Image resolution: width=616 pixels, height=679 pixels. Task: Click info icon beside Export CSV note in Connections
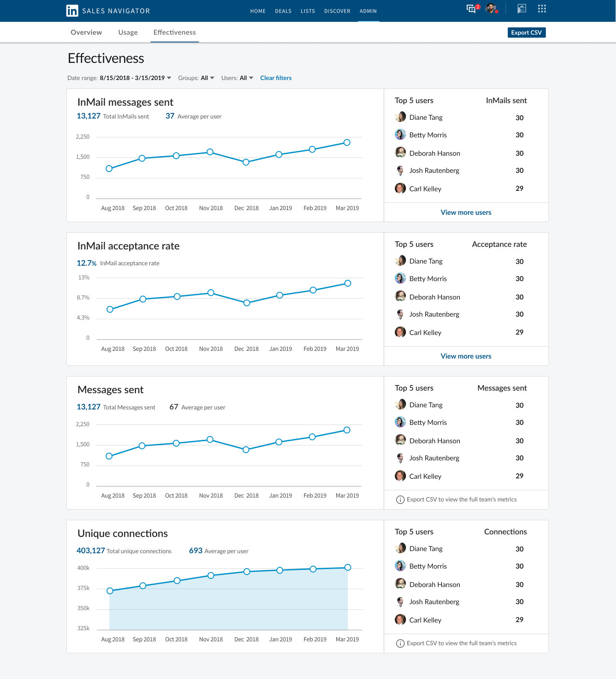click(400, 643)
